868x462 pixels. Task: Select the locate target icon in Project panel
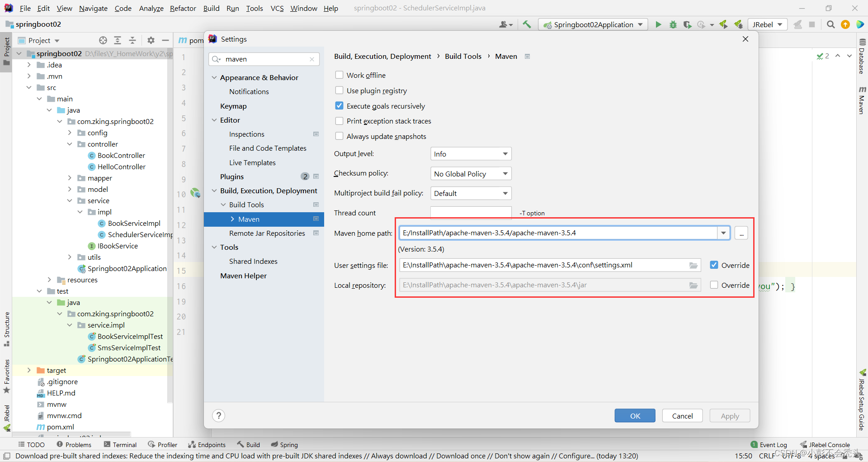[x=103, y=40]
